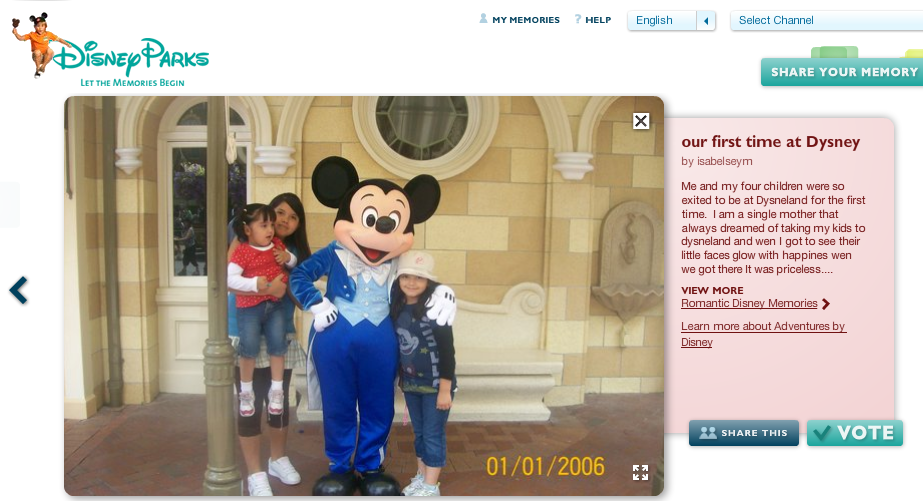Open the Select Channel dropdown
This screenshot has width=923, height=501.
tap(826, 21)
